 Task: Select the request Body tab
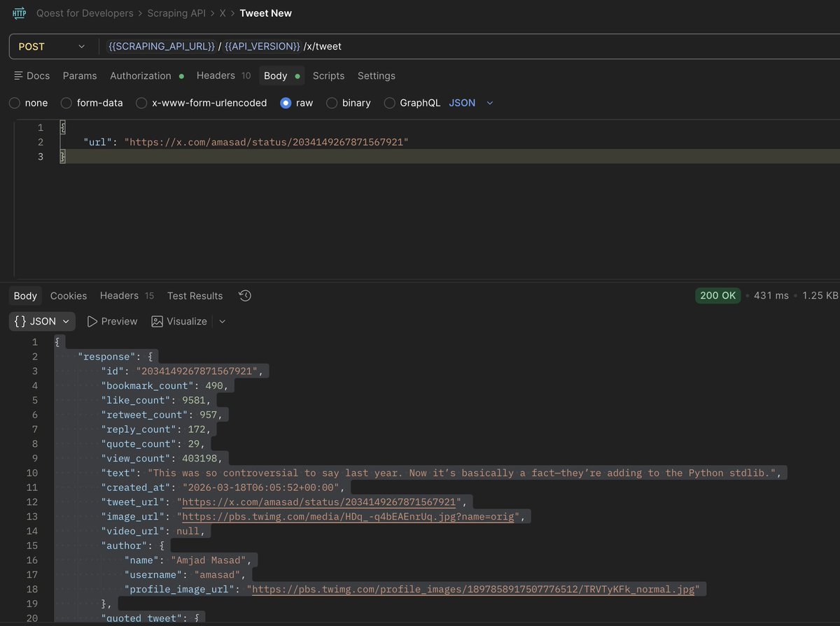point(282,76)
